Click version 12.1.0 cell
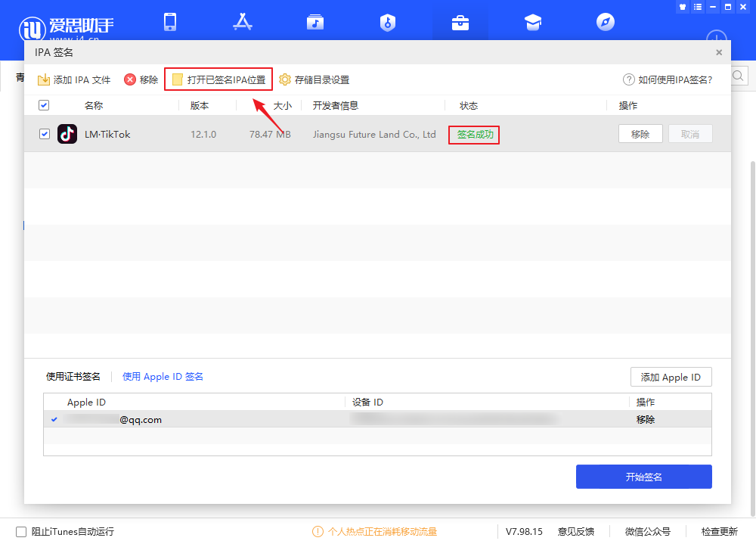This screenshot has height=544, width=756. pos(203,134)
